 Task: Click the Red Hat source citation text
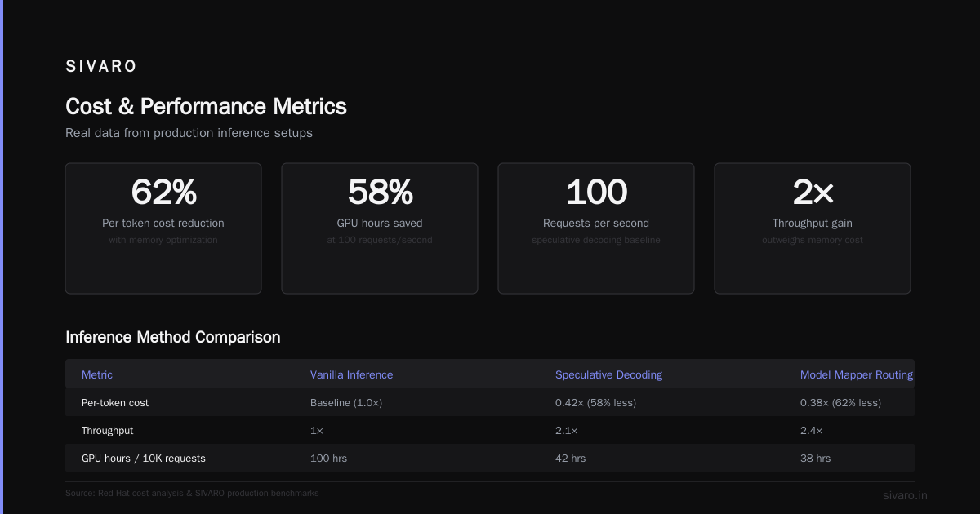click(x=192, y=494)
